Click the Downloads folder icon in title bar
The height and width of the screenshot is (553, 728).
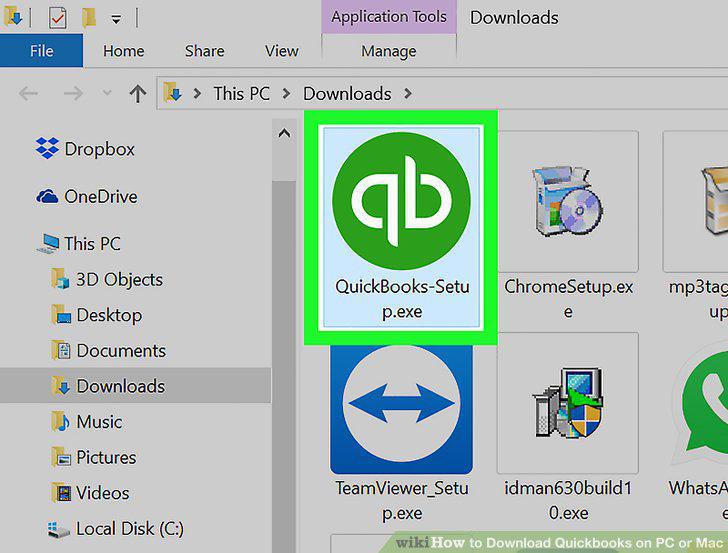13,17
